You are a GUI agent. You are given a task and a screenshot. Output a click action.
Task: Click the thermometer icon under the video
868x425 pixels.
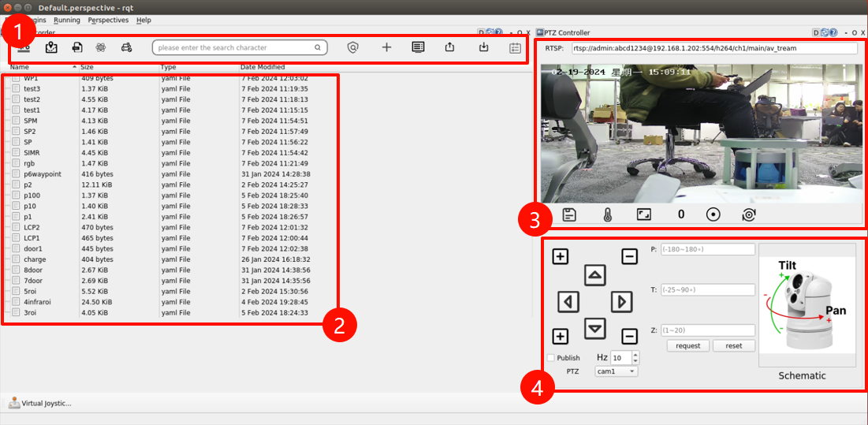click(x=607, y=214)
